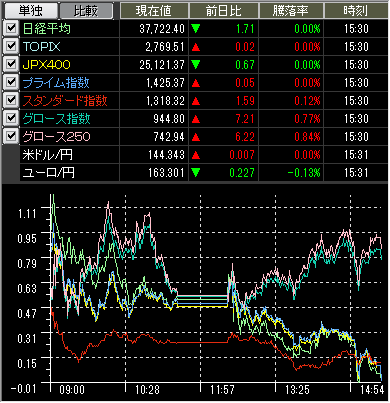The height and width of the screenshot is (403, 390).
Task: Click the 騰落率 column header
Action: 291,11
